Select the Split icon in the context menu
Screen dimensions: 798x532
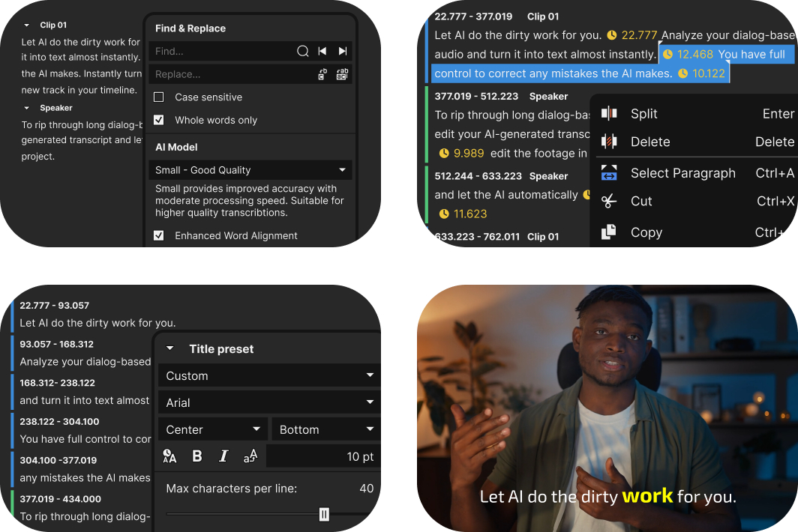pyautogui.click(x=609, y=113)
